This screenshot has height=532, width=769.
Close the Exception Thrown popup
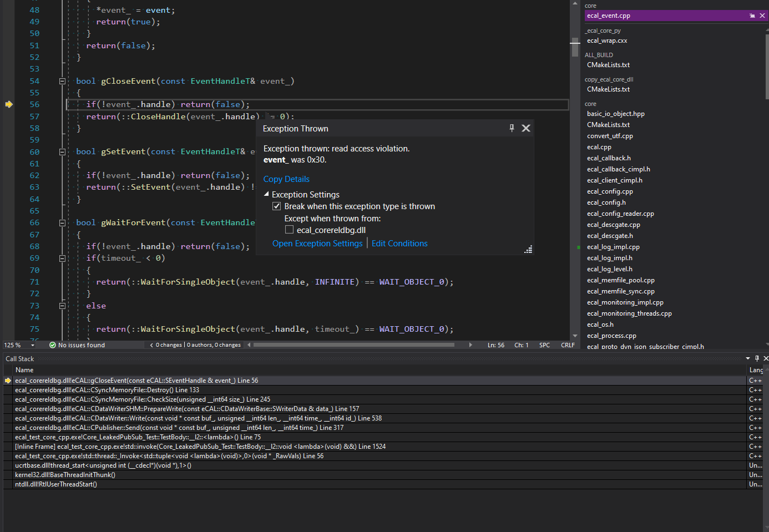(x=525, y=128)
